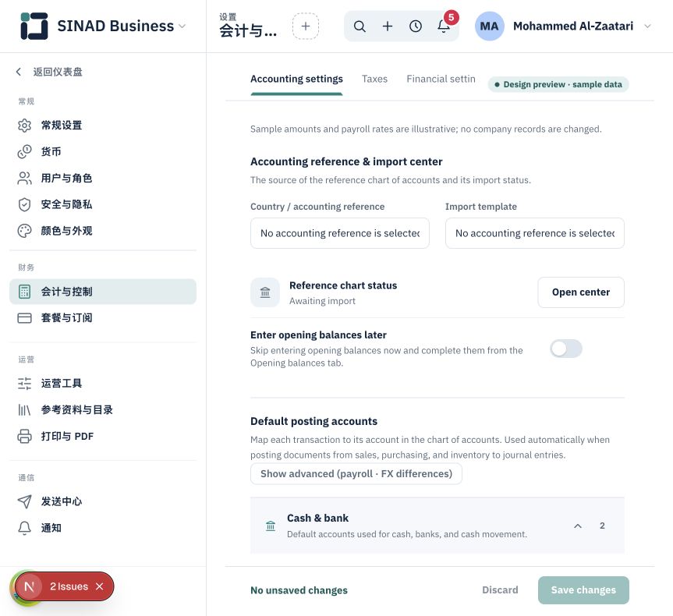Toggle Enter opening balances later switch
The width and height of the screenshot is (673, 616).
566,349
